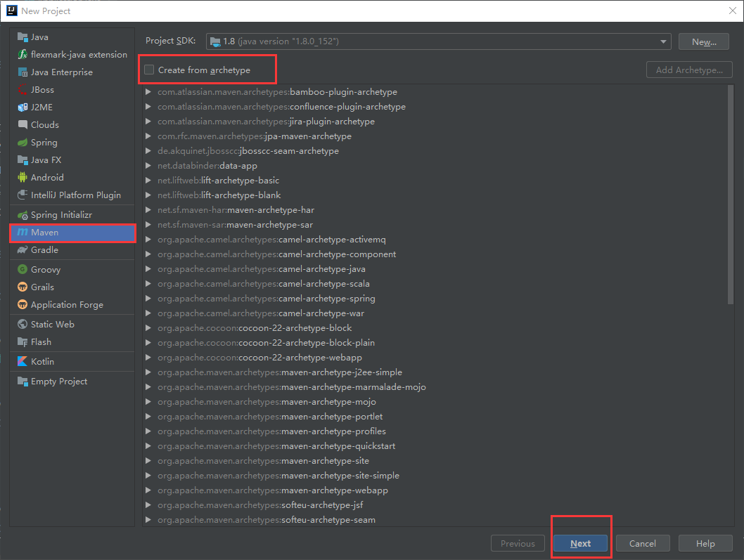Expand jira-plugin-archetype node

click(x=148, y=122)
